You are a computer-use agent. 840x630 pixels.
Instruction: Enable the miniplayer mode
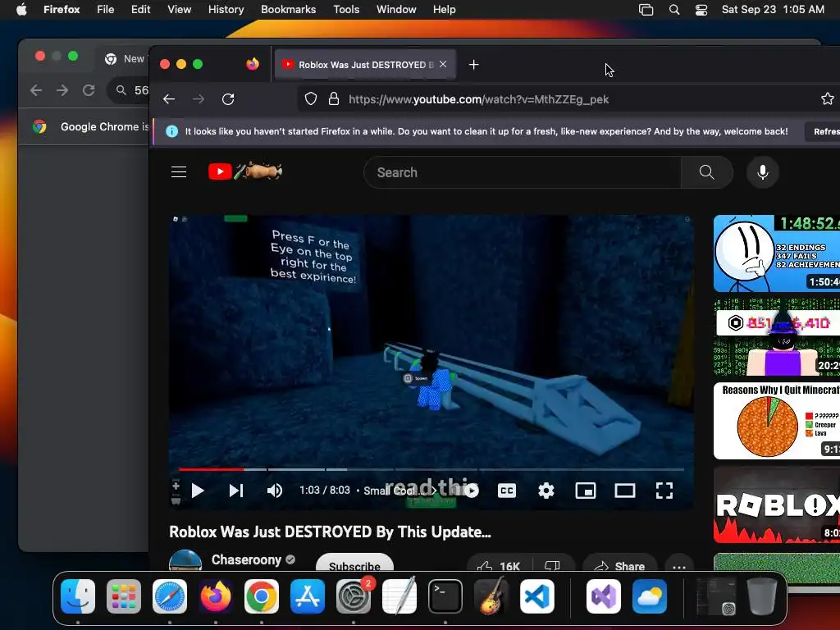pos(586,491)
